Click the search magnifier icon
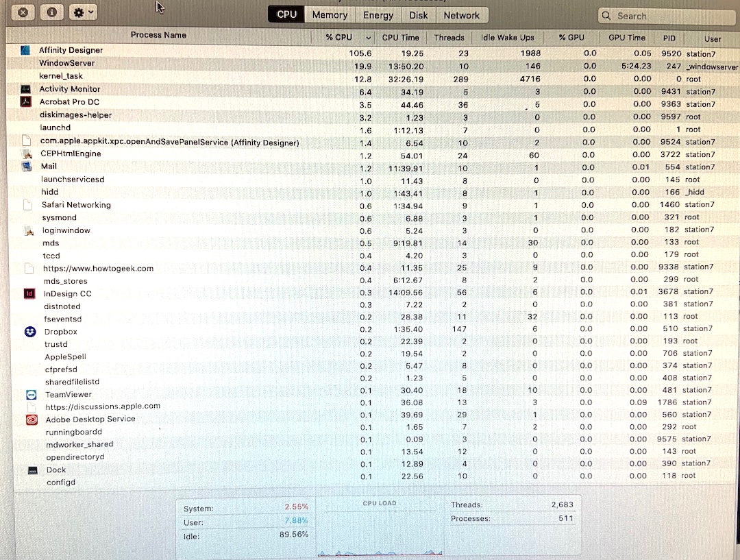 click(x=606, y=16)
